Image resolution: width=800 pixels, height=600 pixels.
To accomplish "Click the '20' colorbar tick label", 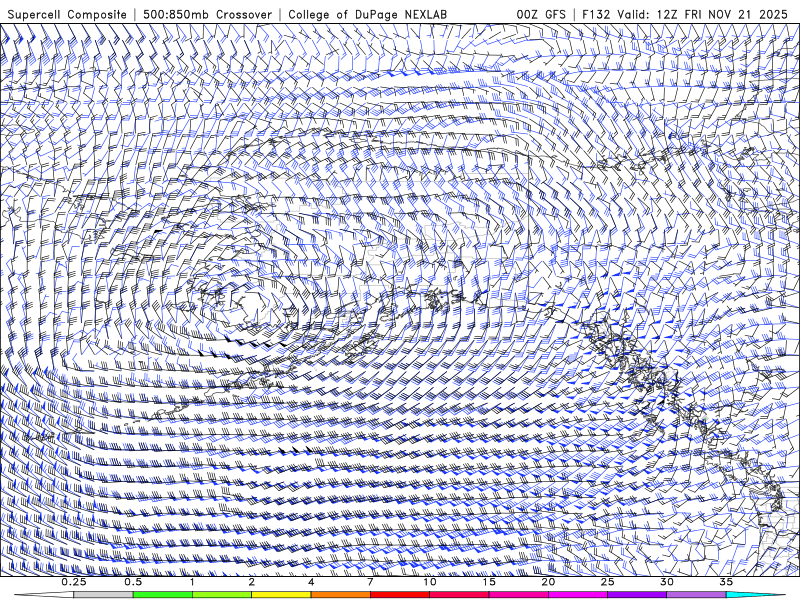I will coord(548,582).
